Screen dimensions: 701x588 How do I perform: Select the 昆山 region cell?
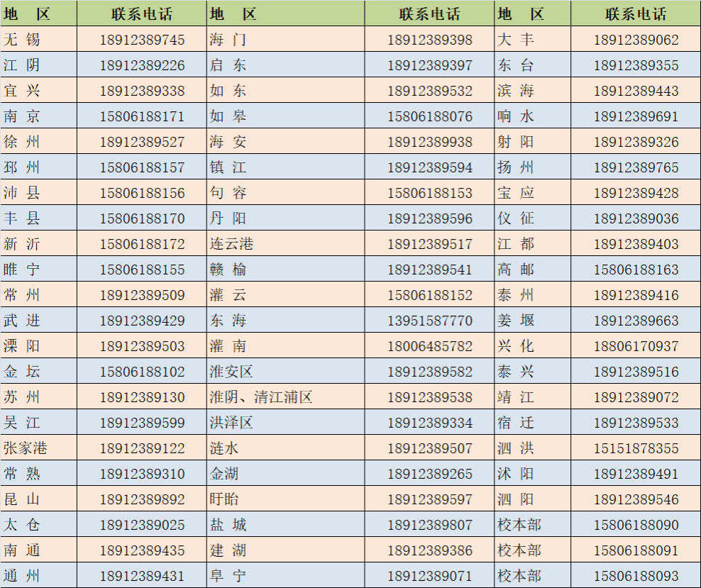pyautogui.click(x=22, y=499)
